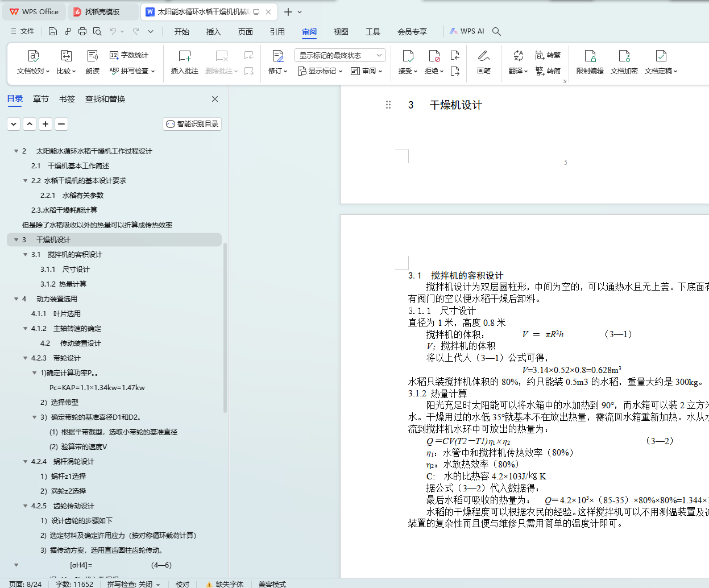Open the 书签 navigation tab
Image resolution: width=709 pixels, height=588 pixels.
click(67, 99)
